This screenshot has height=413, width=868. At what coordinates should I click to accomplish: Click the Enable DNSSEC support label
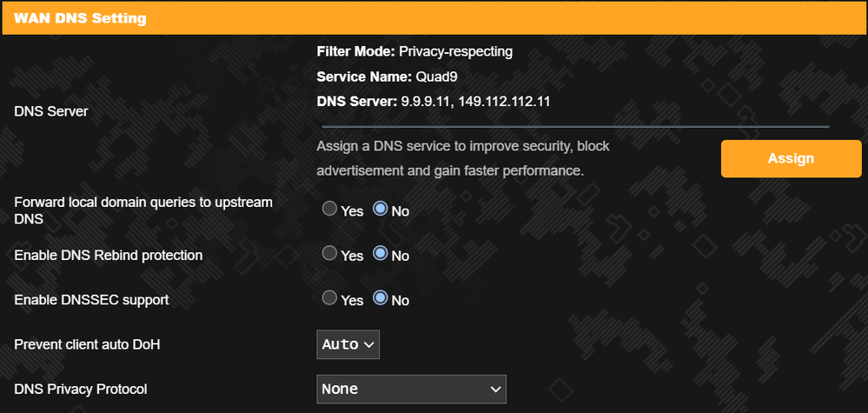(x=91, y=300)
